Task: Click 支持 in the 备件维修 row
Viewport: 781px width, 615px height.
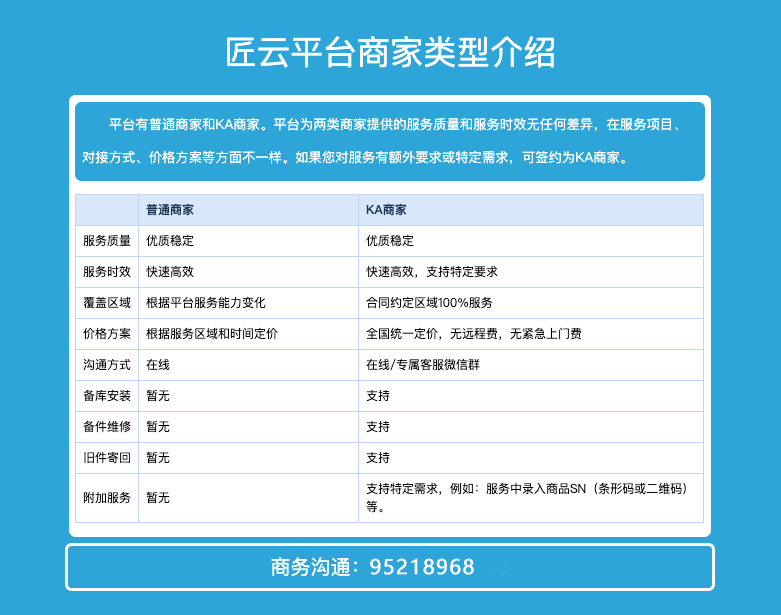Action: 378,427
